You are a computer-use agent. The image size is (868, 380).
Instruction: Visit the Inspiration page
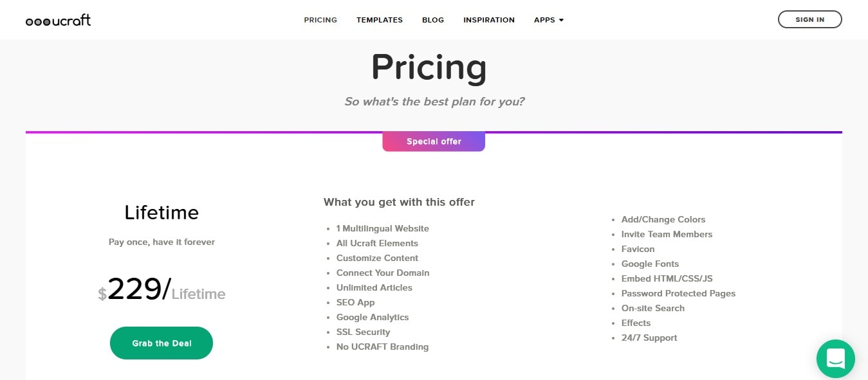click(489, 20)
